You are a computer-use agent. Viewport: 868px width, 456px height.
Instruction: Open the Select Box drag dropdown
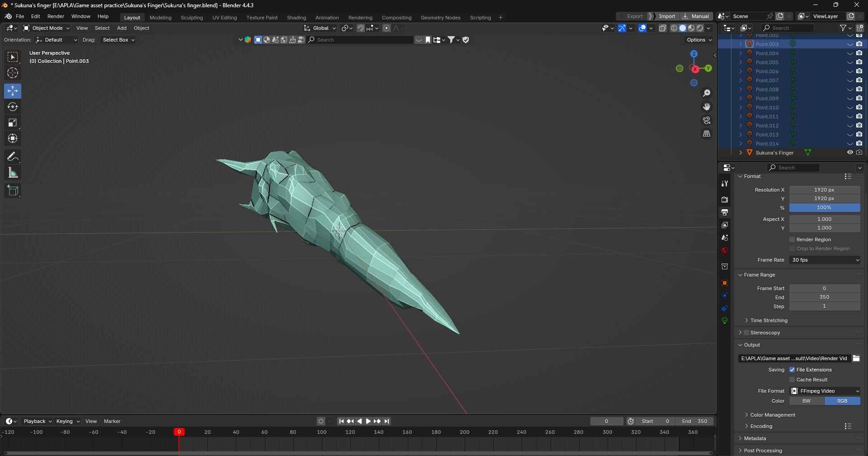click(118, 40)
